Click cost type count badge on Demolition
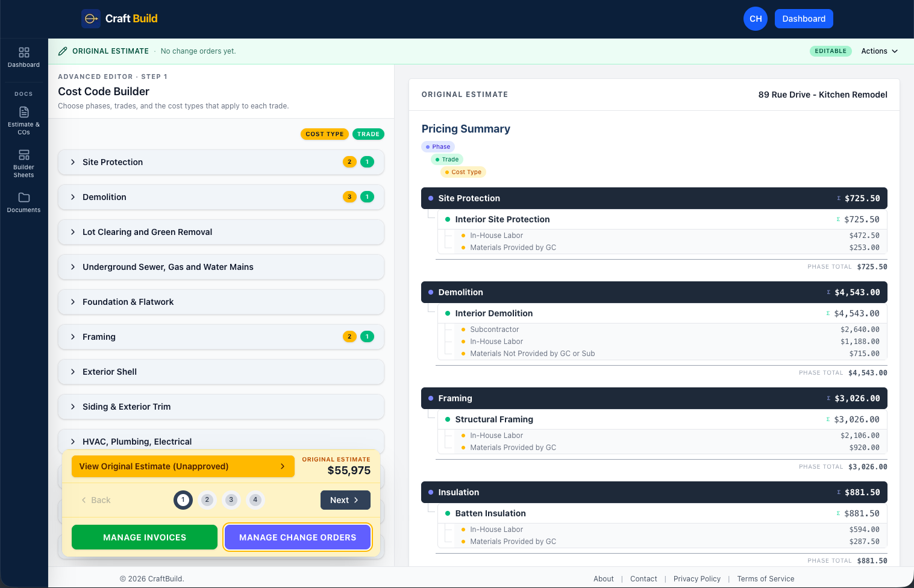The width and height of the screenshot is (914, 588). [x=349, y=197]
